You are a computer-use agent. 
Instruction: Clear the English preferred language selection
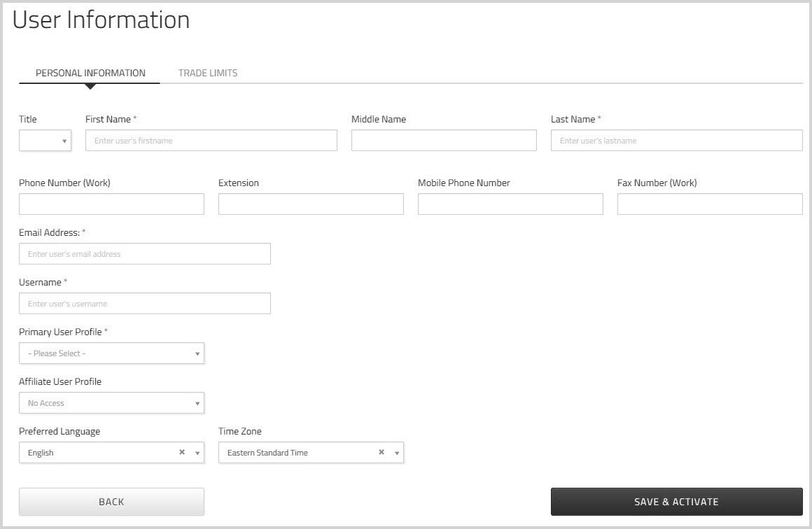(x=181, y=453)
